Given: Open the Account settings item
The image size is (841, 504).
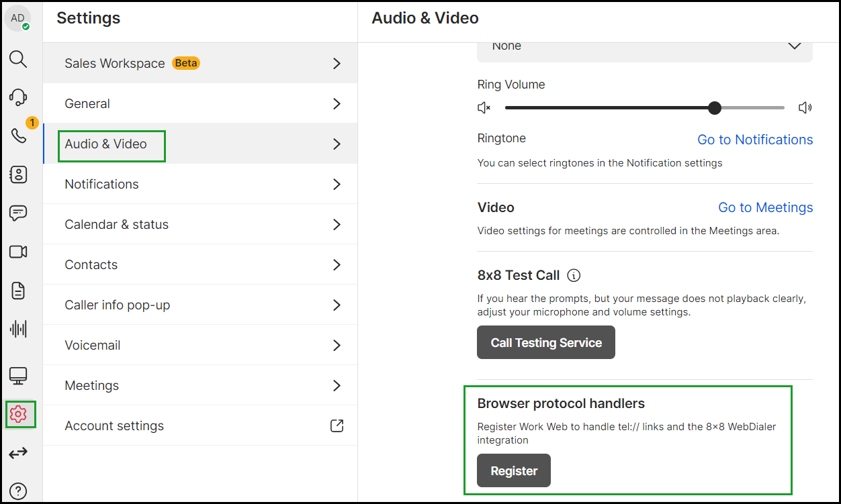Looking at the screenshot, I should coord(200,425).
